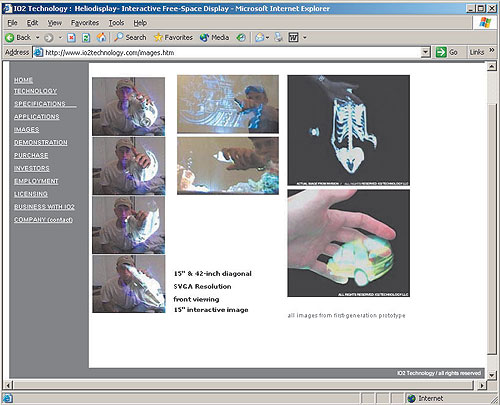Viewport: 500px width, 405px height.
Task: Click the Forward navigation arrow
Action: point(49,38)
